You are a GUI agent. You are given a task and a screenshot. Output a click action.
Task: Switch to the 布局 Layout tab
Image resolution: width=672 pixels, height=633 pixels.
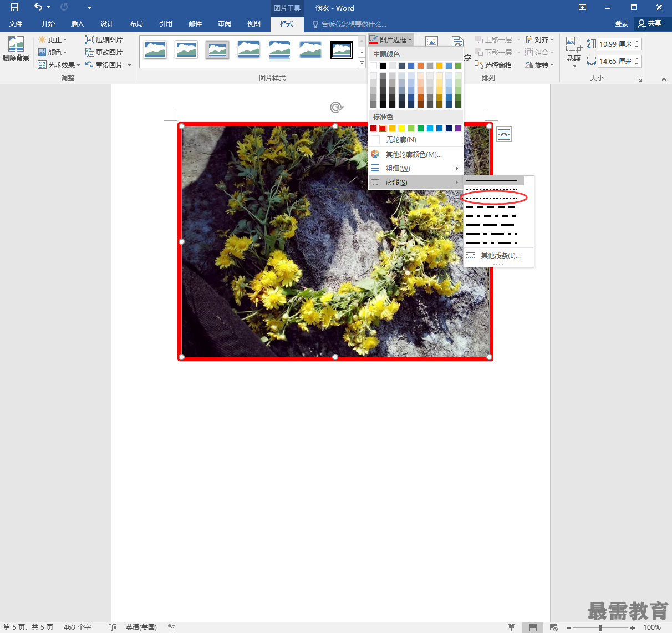point(136,23)
